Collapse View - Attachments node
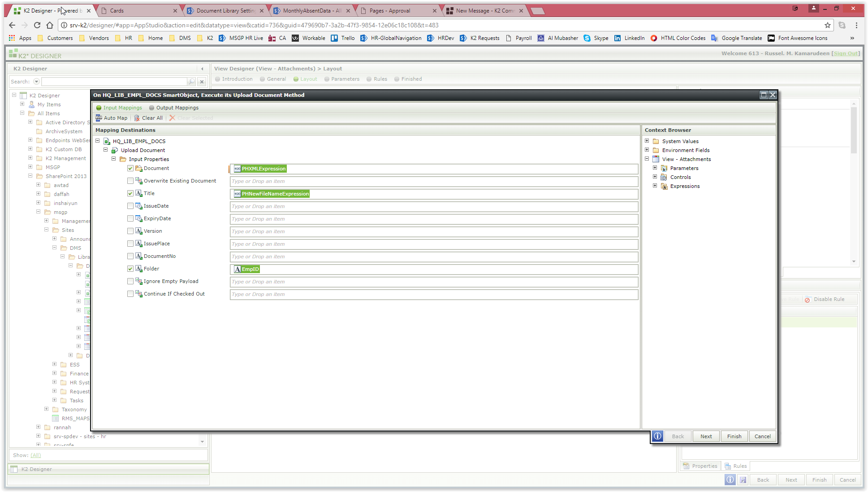 click(x=647, y=159)
